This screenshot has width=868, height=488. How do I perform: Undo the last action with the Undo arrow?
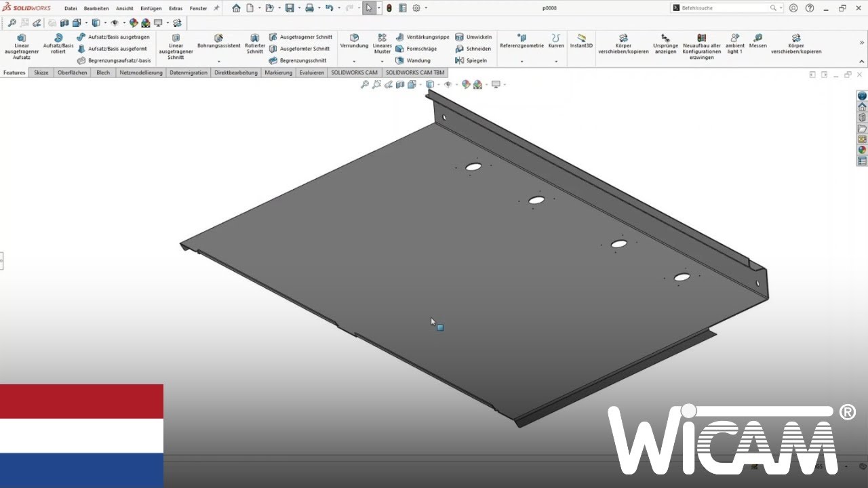[x=329, y=8]
